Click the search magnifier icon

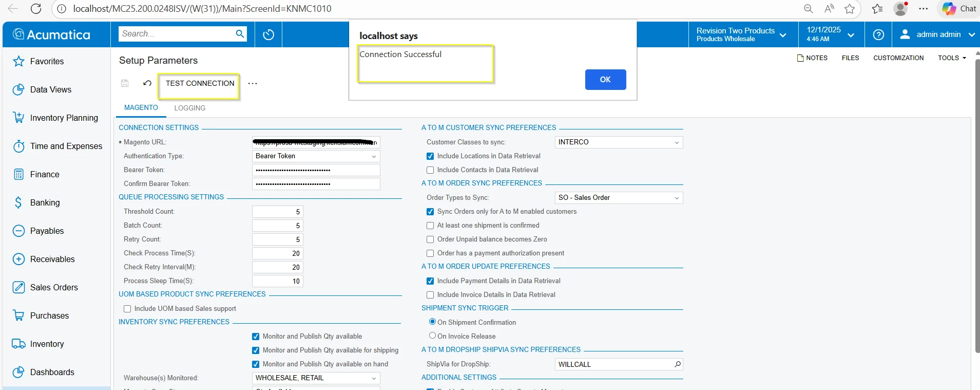(240, 34)
